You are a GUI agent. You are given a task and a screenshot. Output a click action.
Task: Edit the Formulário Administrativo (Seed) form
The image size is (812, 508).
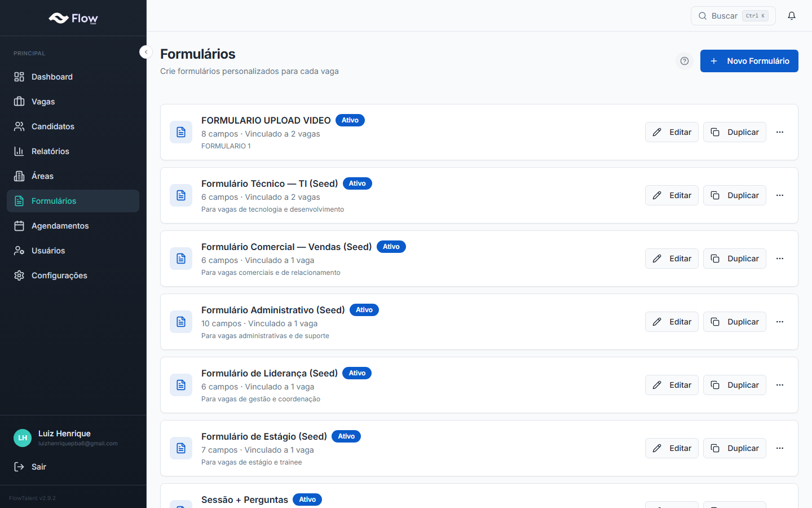(x=672, y=322)
